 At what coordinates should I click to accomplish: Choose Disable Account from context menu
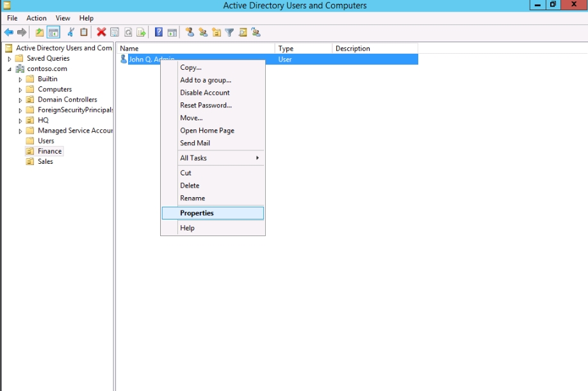204,93
